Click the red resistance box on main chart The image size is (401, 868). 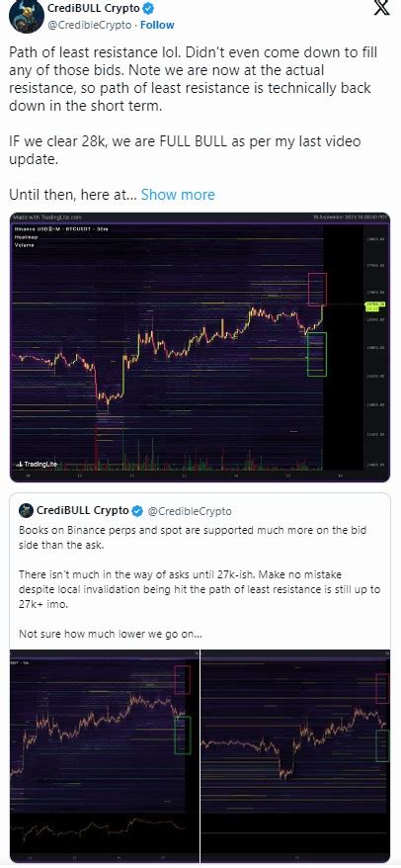point(317,290)
